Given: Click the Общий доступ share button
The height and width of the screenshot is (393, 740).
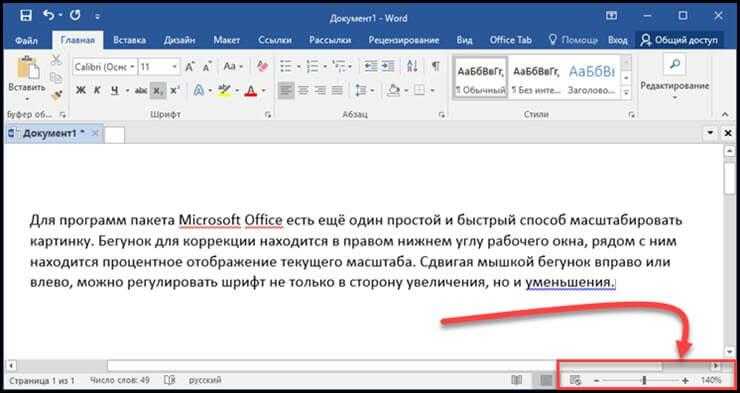Looking at the screenshot, I should pos(679,40).
